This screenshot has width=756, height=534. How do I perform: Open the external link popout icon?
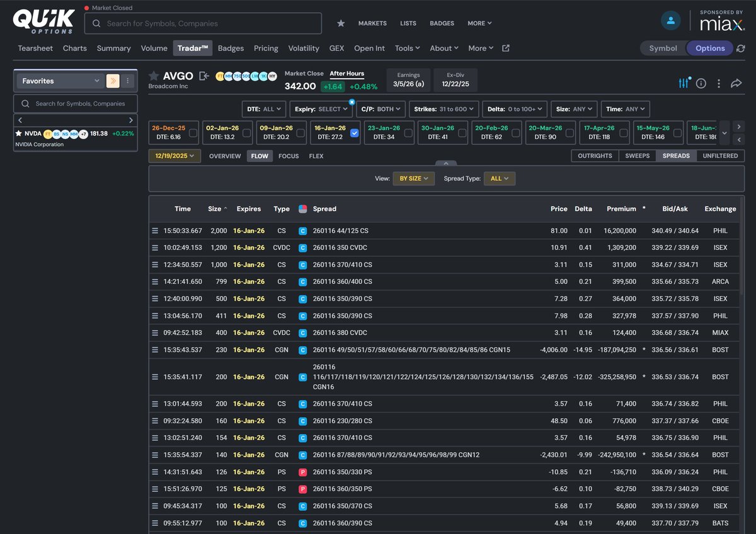tap(505, 48)
